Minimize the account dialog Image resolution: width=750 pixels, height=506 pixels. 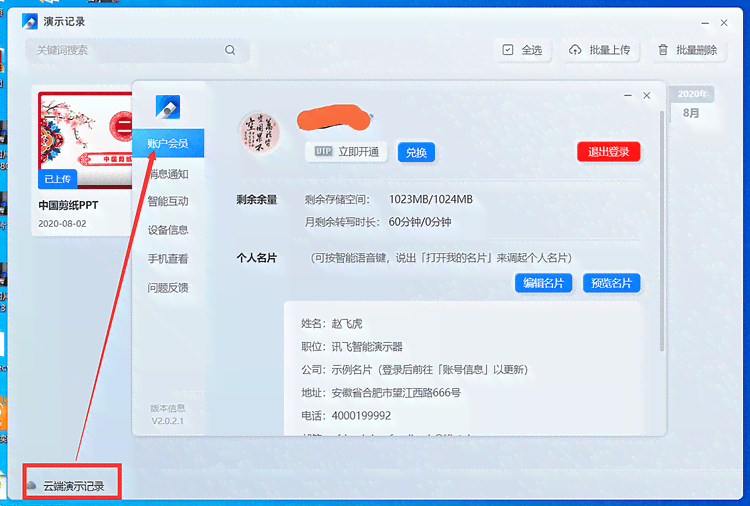pyautogui.click(x=628, y=96)
